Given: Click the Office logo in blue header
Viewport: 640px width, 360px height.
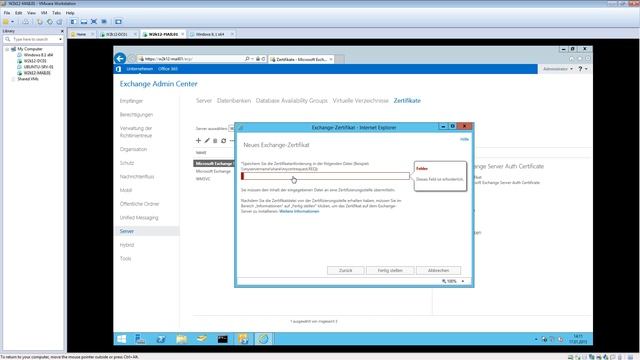Looking at the screenshot, I should click(118, 69).
